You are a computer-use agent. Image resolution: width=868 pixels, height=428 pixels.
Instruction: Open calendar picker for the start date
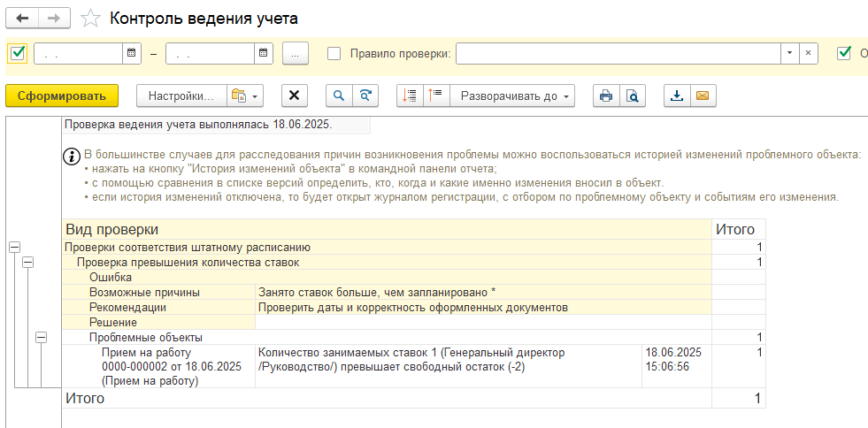click(132, 53)
